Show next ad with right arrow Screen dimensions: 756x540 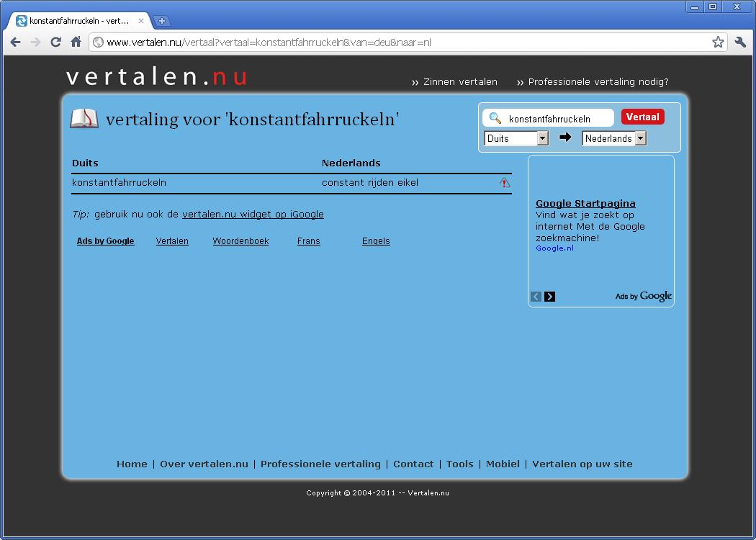coord(550,297)
